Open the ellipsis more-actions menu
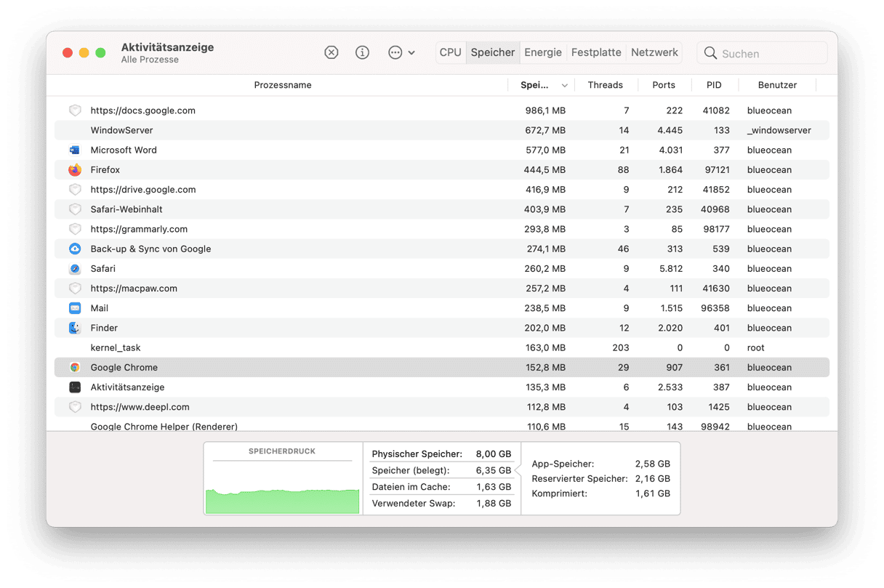Image resolution: width=884 pixels, height=588 pixels. [401, 52]
